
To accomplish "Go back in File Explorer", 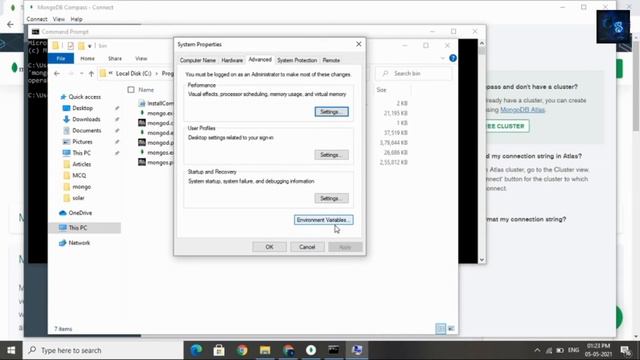I will coord(57,73).
